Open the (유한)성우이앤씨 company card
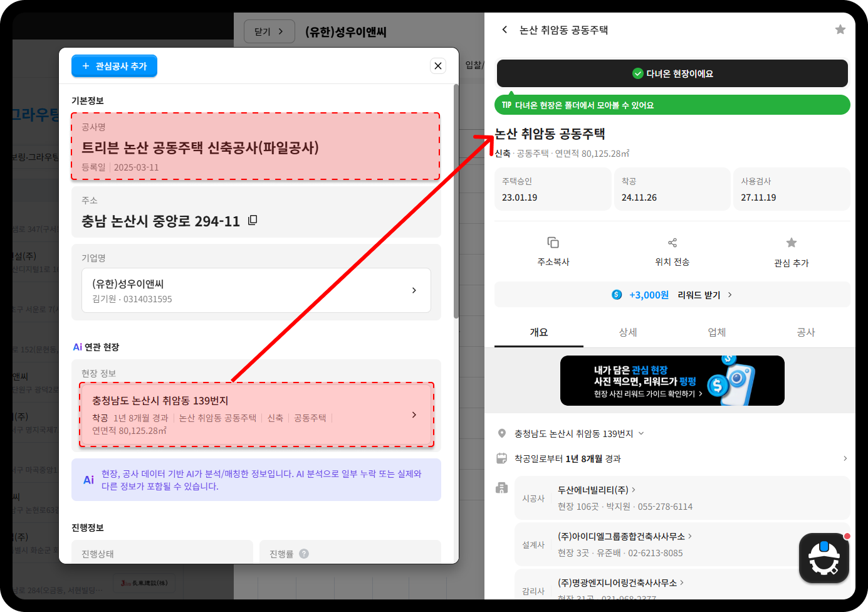Screen dimensions: 868x612 click(x=256, y=290)
